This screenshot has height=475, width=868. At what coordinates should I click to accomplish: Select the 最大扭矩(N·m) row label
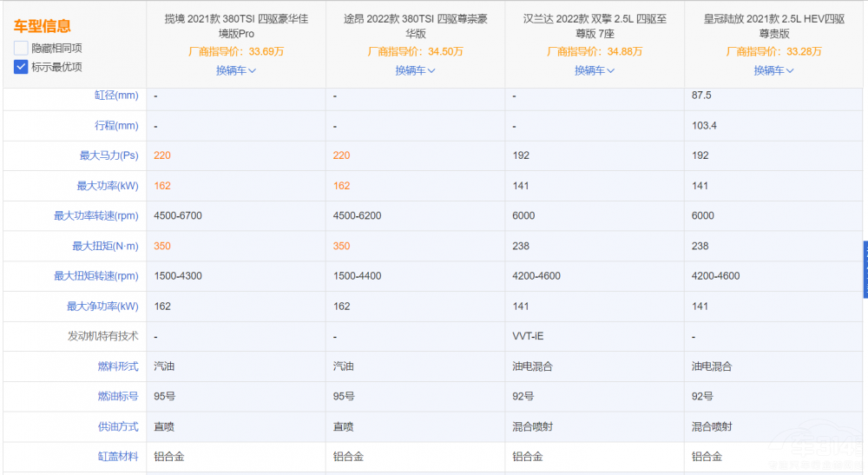tap(105, 247)
